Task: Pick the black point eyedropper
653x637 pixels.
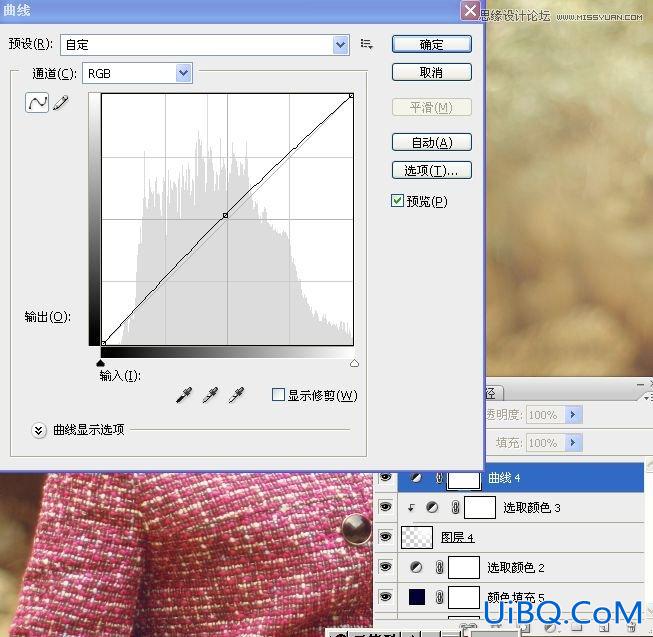Action: 184,395
